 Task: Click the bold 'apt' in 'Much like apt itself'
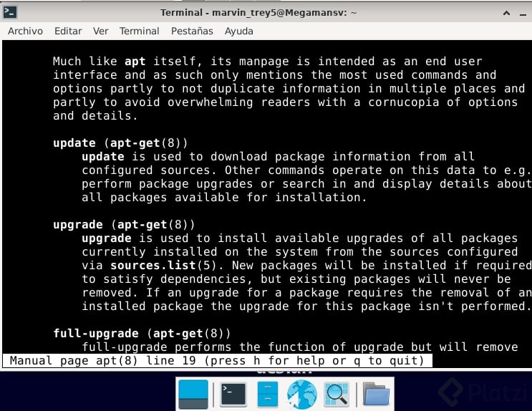(x=135, y=62)
